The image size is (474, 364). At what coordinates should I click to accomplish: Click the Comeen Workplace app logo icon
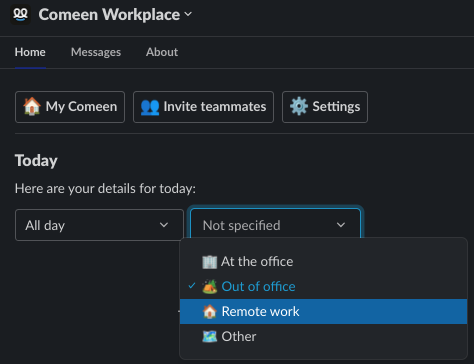pos(20,14)
